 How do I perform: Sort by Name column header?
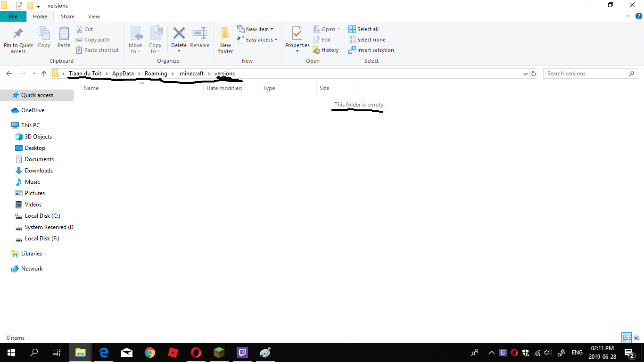pos(142,88)
